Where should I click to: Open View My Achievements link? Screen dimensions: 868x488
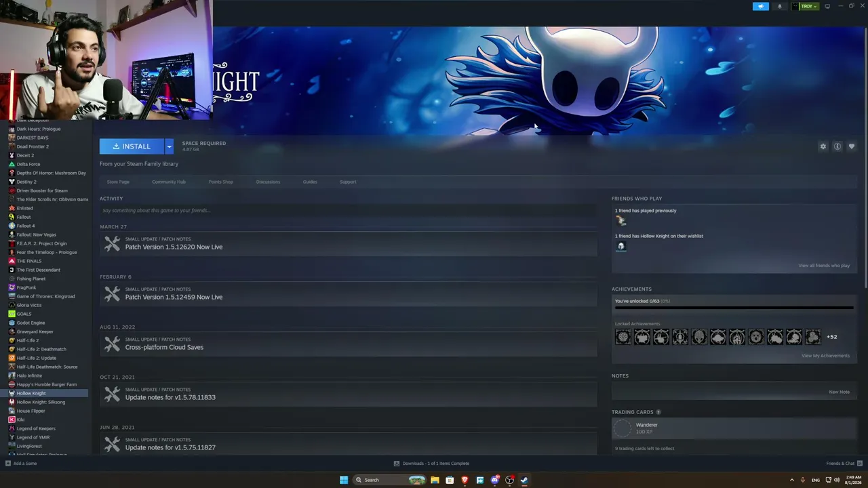(x=825, y=356)
